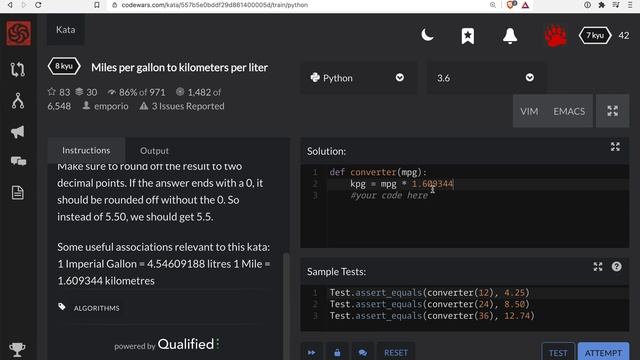Screen dimensions: 640x360
Task: Toggle fullscreen layout button beside EMACS
Action: [612, 111]
